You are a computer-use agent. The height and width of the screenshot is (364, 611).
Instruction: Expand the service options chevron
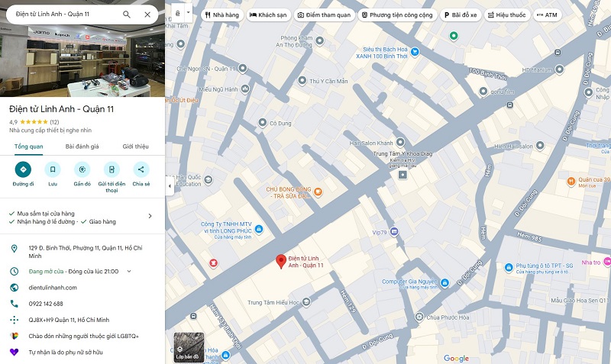(x=150, y=216)
